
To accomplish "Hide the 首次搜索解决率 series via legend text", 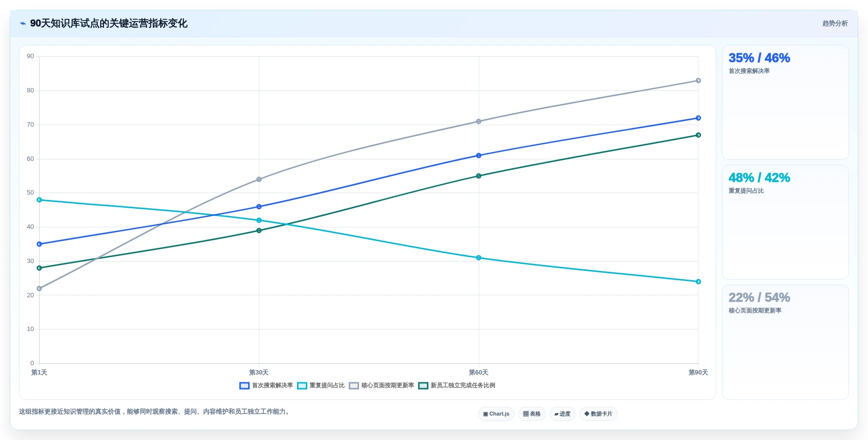I will pyautogui.click(x=272, y=386).
